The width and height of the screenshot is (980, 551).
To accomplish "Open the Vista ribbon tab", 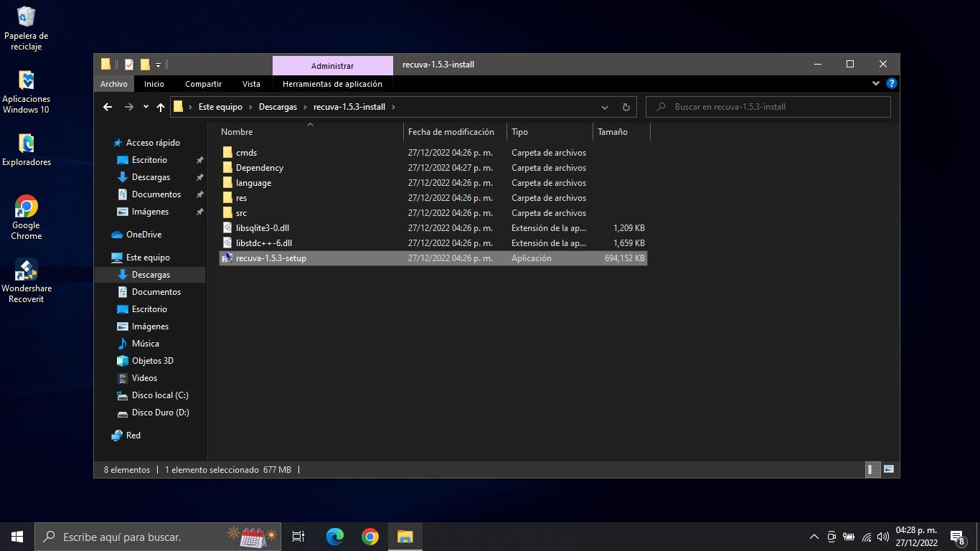I will tap(251, 84).
